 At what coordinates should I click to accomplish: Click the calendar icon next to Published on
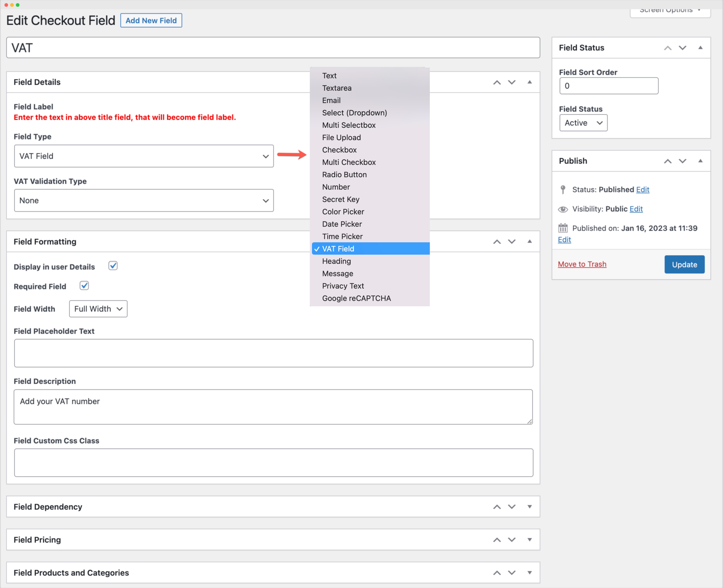(563, 228)
